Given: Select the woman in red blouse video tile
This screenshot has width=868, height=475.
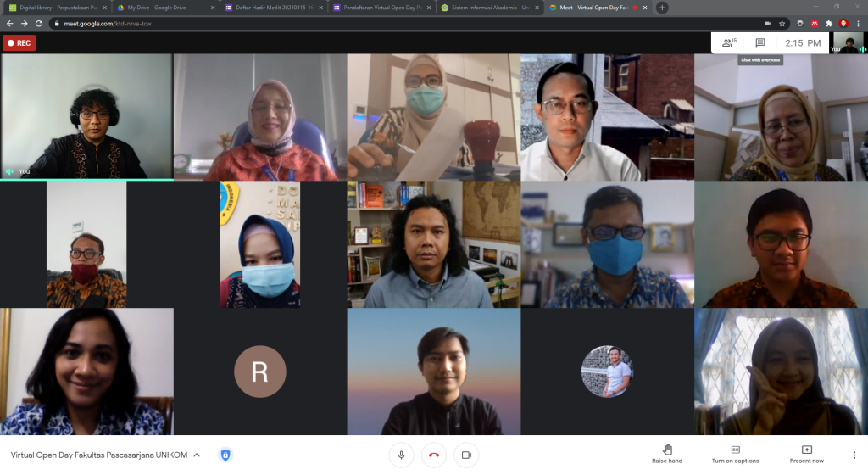Looking at the screenshot, I should [x=260, y=117].
